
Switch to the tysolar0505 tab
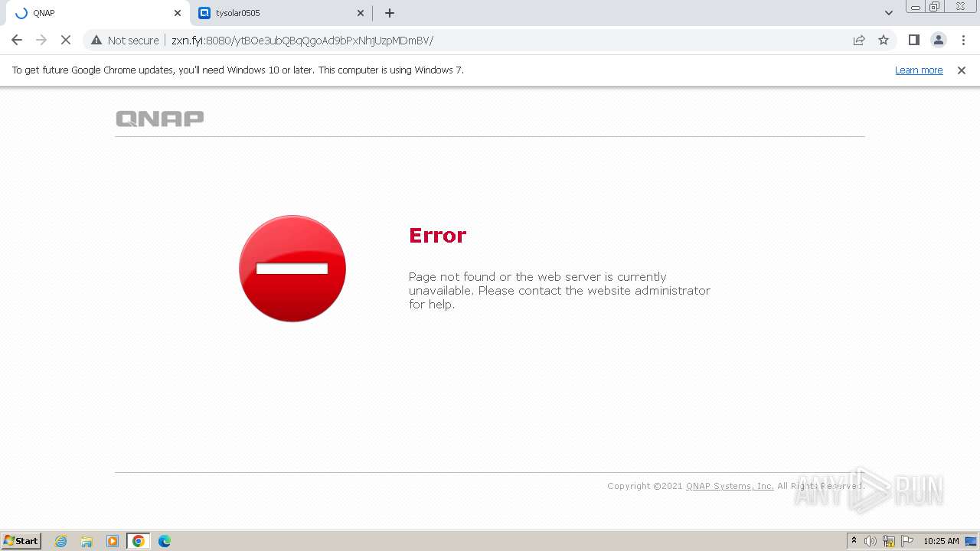[281, 13]
